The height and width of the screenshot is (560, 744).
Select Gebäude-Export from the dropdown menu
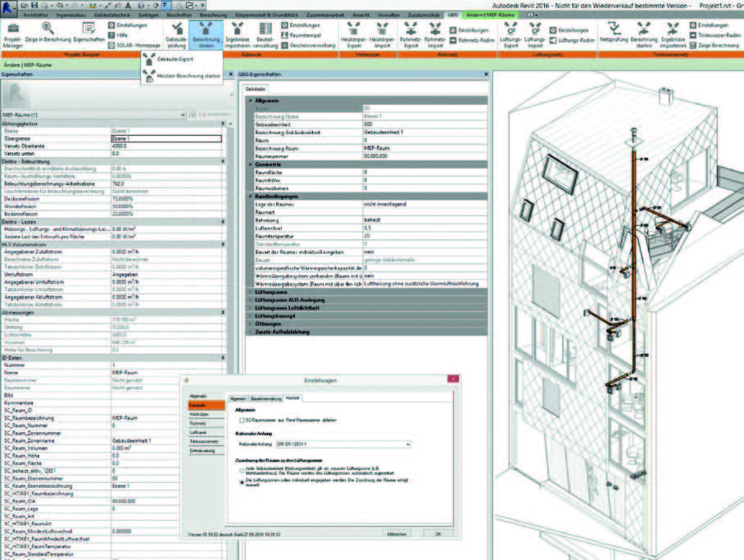(x=175, y=59)
